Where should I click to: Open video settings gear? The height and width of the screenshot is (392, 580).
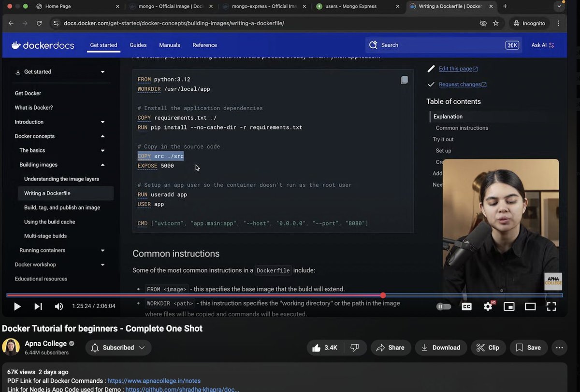(x=488, y=307)
